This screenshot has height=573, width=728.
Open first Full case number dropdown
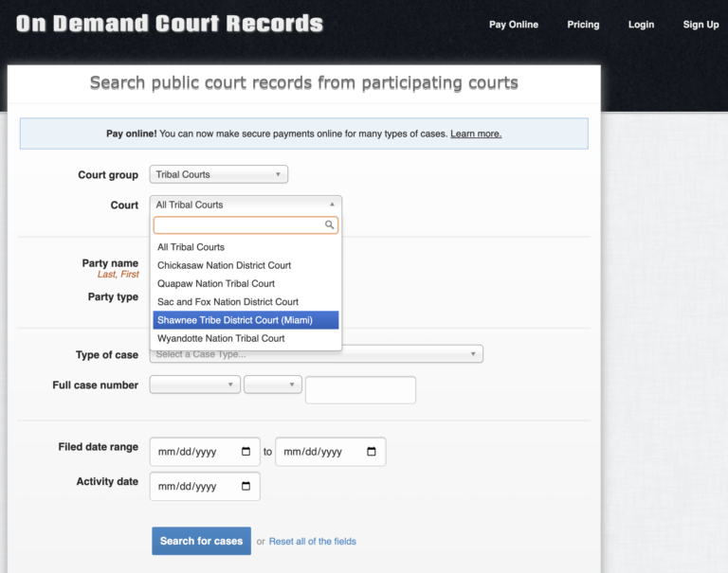(x=194, y=385)
